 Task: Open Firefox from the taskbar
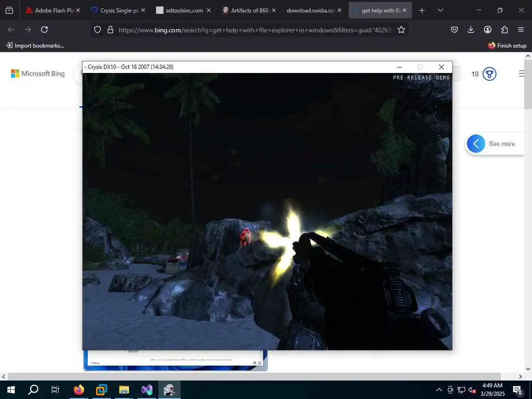[x=79, y=389]
